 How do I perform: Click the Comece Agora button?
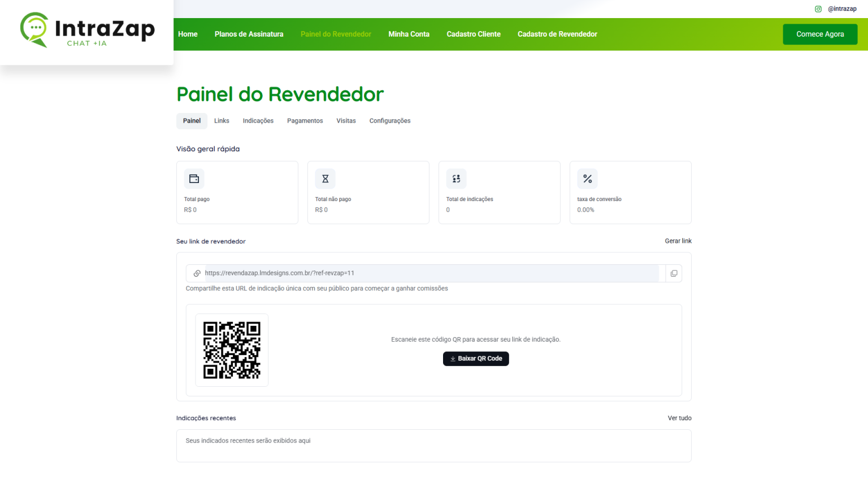820,34
